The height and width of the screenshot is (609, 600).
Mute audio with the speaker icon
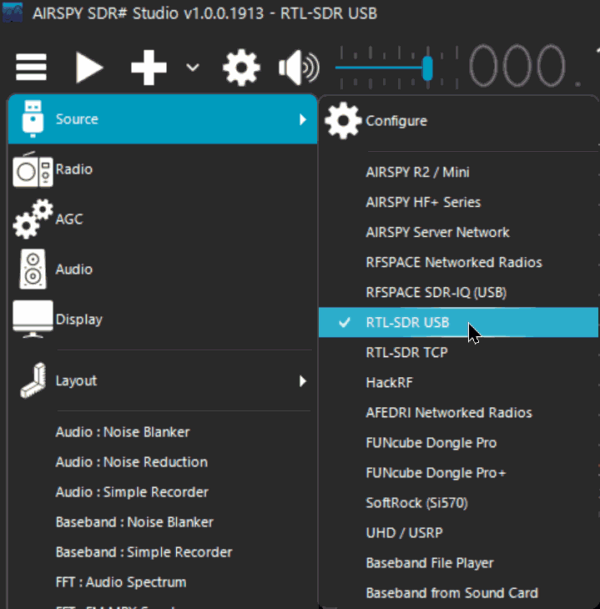pos(298,68)
